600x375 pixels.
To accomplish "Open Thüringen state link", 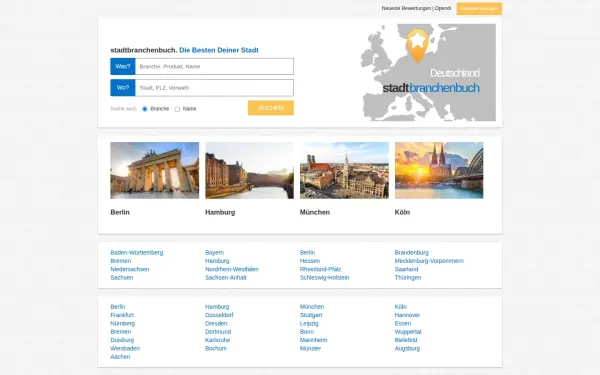I will [408, 278].
